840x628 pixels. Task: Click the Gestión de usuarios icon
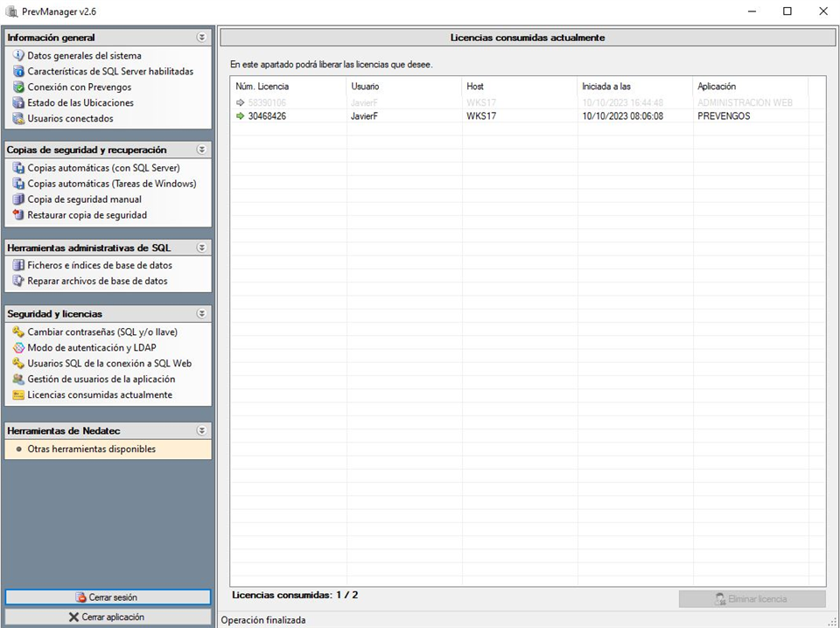18,380
